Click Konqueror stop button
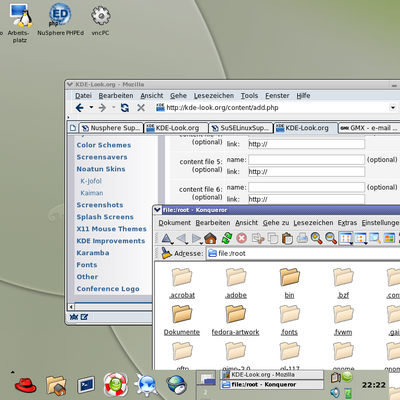The width and height of the screenshot is (400, 400). (242, 238)
